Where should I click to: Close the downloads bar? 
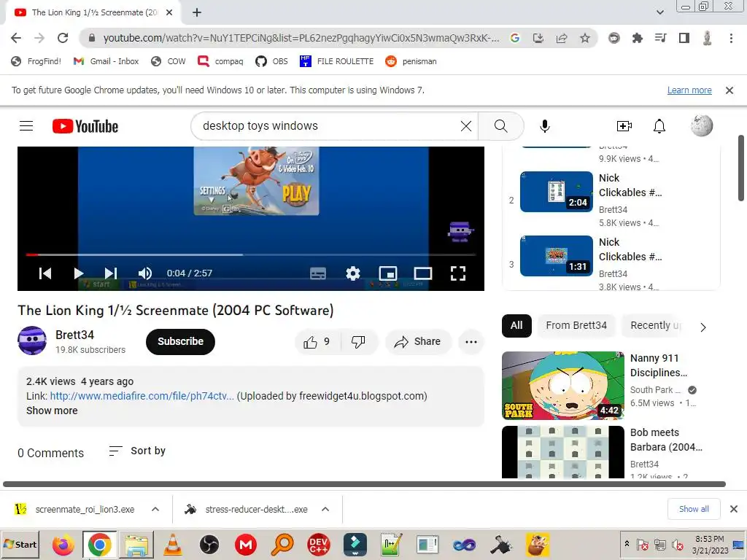734,509
